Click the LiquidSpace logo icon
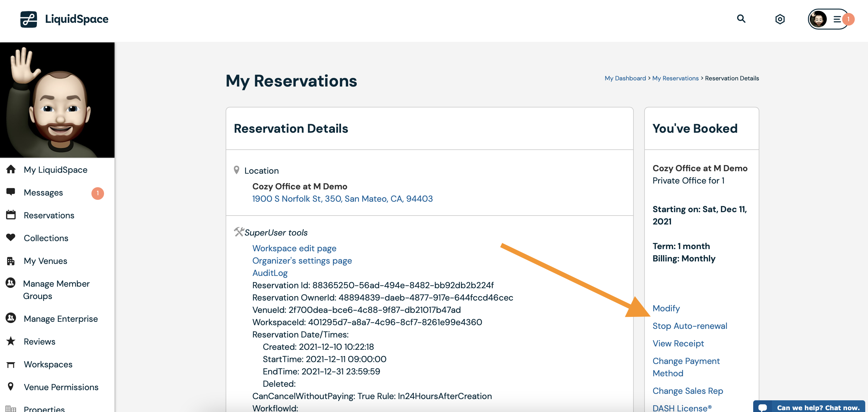 click(29, 19)
